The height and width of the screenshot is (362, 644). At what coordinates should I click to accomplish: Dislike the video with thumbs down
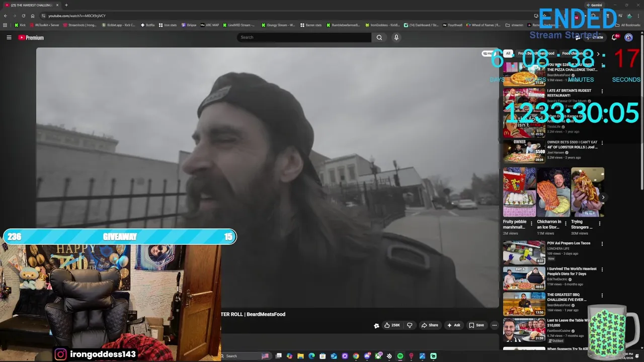(410, 325)
